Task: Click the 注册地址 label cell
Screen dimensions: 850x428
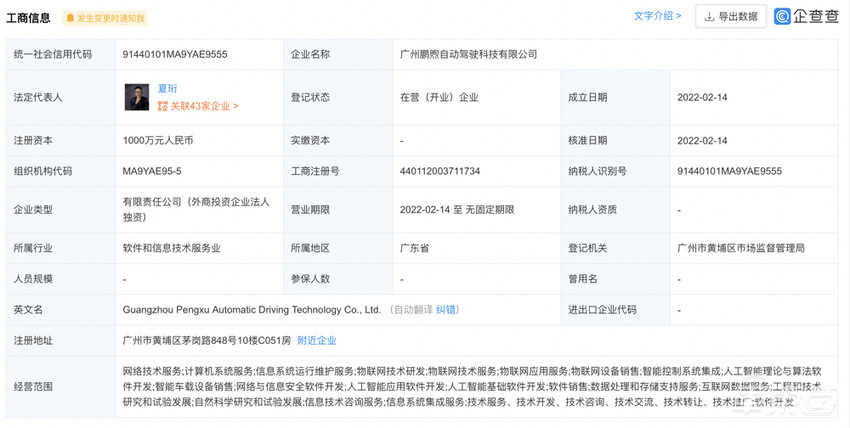Action: pos(61,341)
